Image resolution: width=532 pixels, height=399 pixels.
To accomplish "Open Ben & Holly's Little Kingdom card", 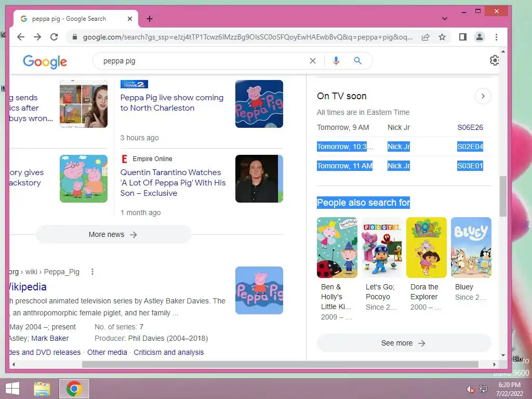I will pos(337,269).
